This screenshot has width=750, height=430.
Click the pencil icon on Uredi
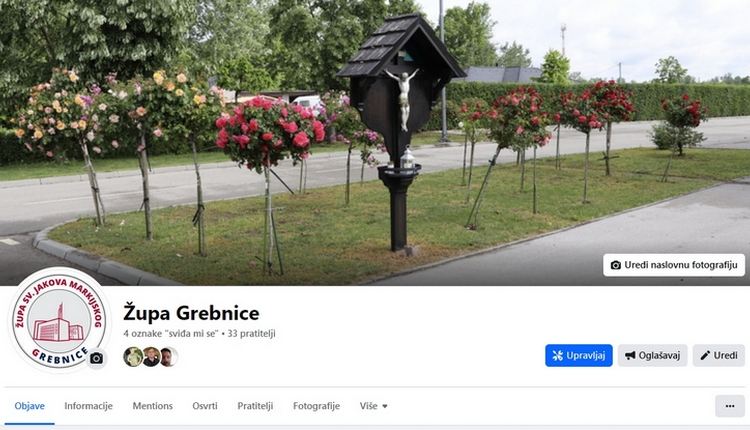[705, 355]
